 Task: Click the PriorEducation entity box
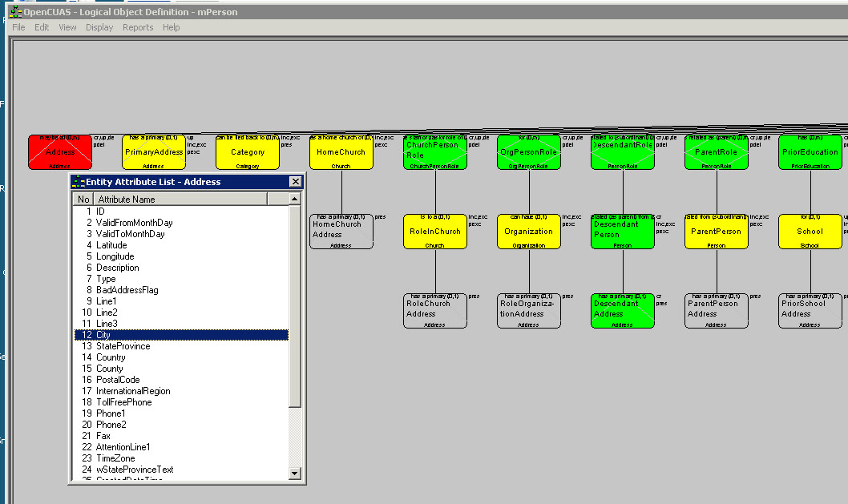click(x=810, y=152)
